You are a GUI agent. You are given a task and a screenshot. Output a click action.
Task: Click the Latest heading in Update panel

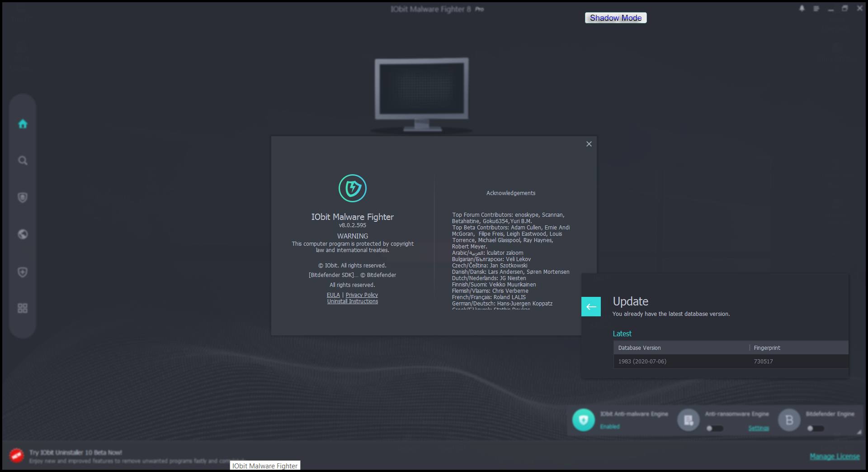622,334
